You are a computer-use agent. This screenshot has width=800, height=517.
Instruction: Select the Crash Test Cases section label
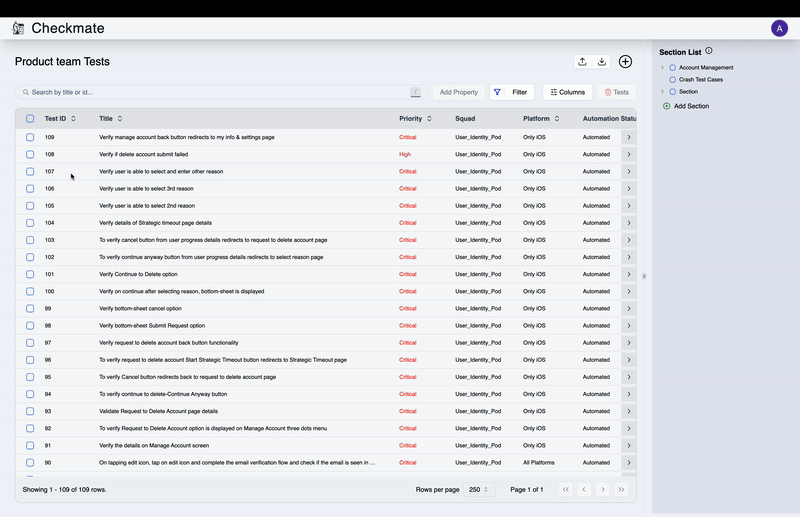coord(701,80)
